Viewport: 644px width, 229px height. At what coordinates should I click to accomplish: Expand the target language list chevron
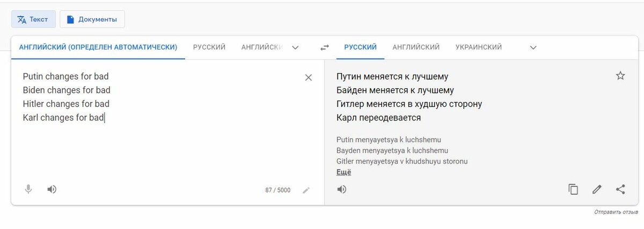(533, 47)
